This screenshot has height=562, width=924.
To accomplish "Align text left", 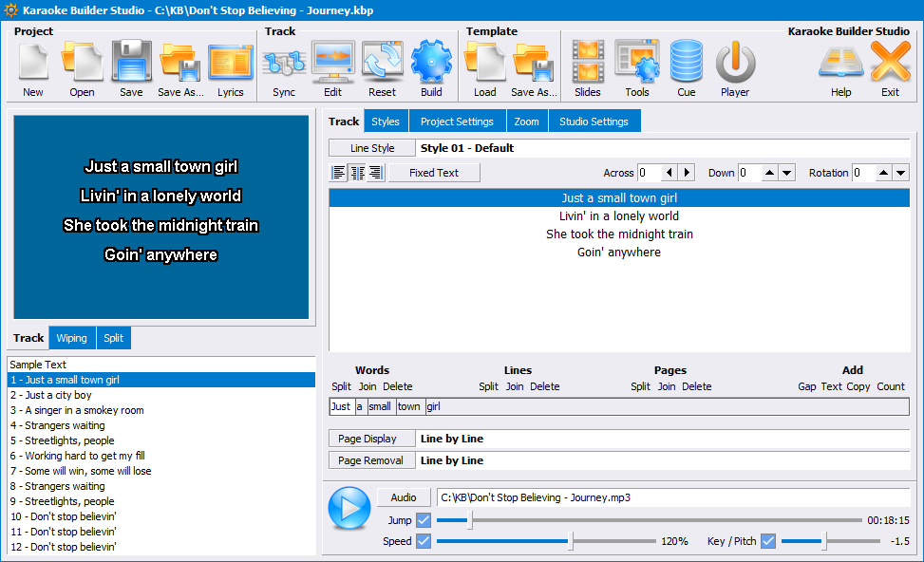I will [x=339, y=173].
